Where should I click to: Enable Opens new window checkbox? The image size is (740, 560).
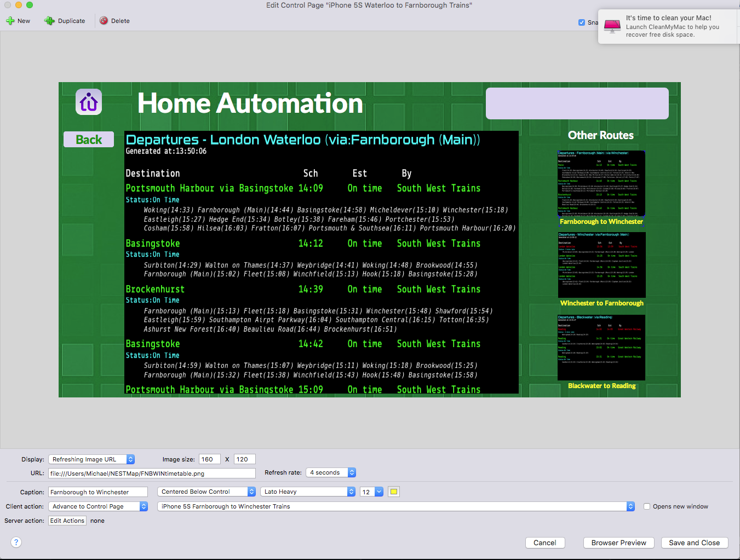647,506
